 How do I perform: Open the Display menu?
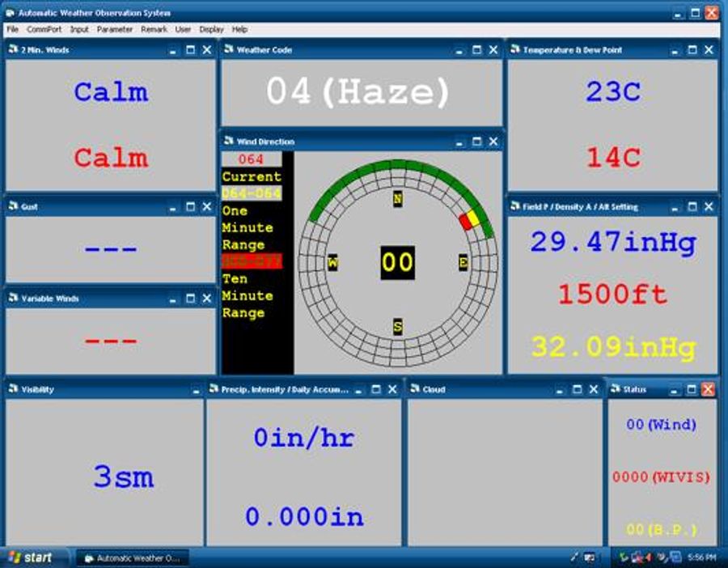click(x=212, y=29)
